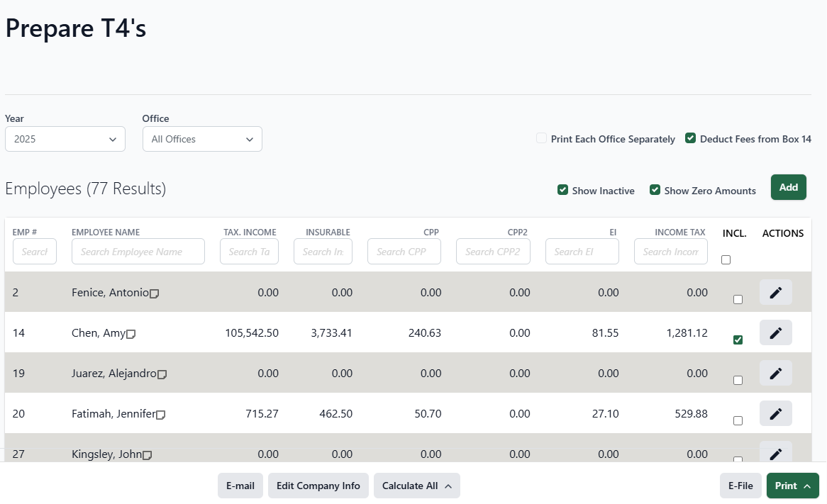Viewport: 827px width, 504px height.
Task: Click the Add employee button
Action: tap(789, 187)
